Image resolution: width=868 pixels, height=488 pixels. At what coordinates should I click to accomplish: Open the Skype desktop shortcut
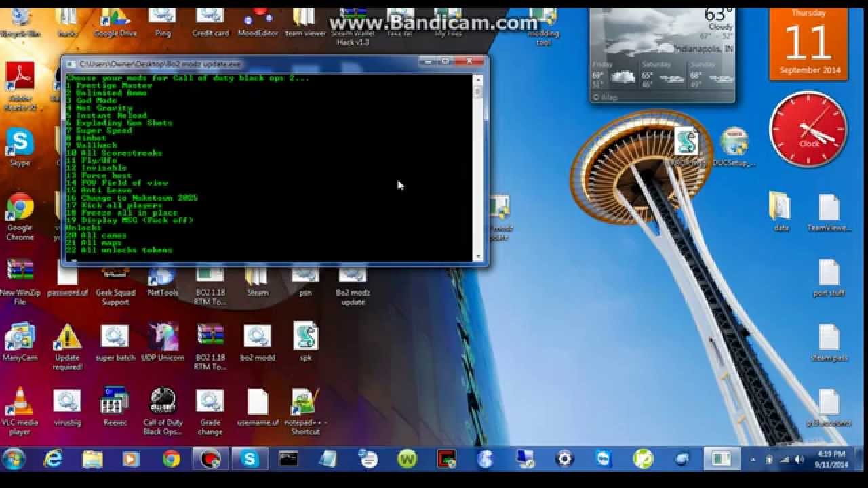click(x=20, y=147)
